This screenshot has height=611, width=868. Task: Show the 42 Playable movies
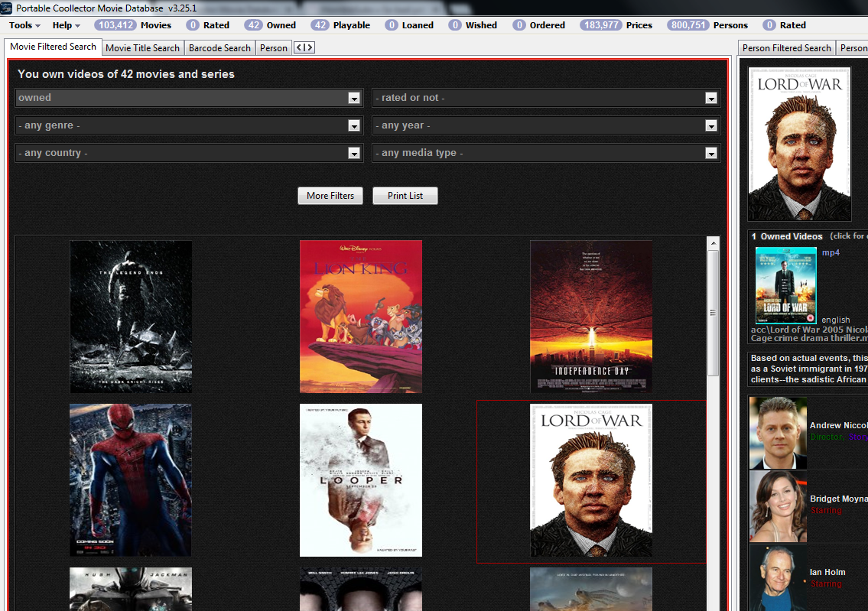[340, 25]
